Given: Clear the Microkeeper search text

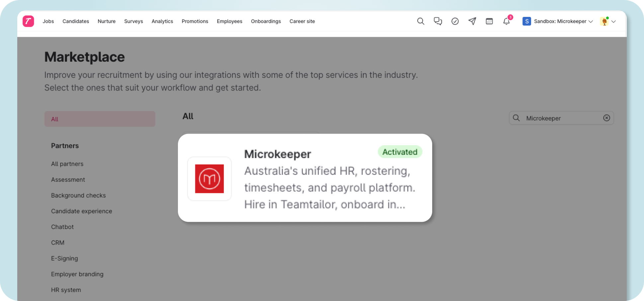Looking at the screenshot, I should 606,118.
